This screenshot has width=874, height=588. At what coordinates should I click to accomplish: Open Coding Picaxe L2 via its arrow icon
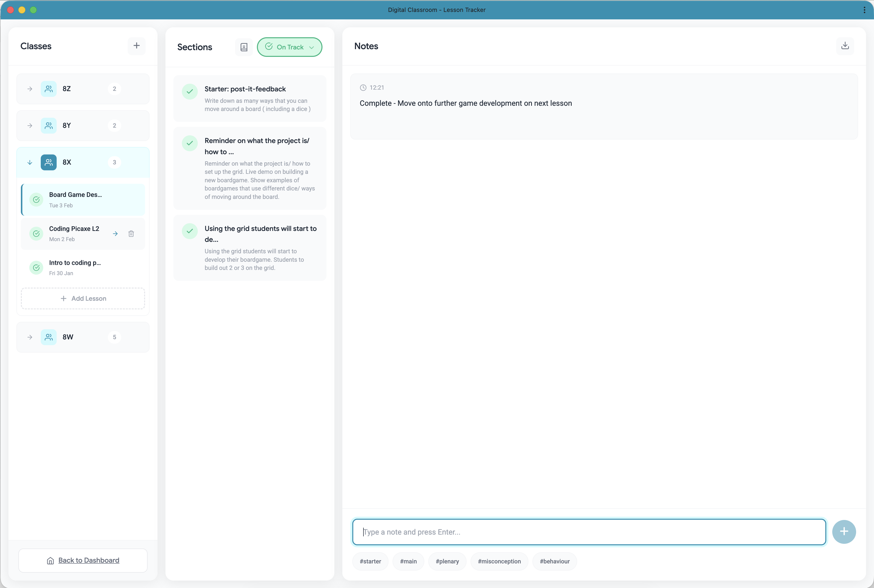pyautogui.click(x=115, y=233)
